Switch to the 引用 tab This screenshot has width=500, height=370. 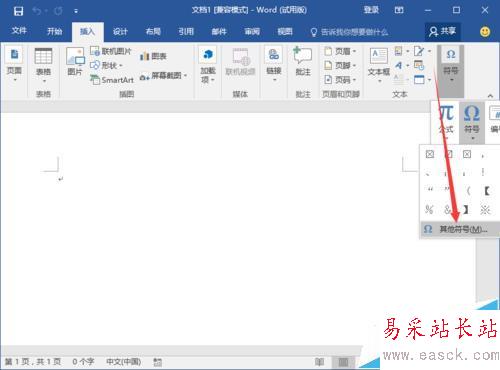tap(186, 32)
